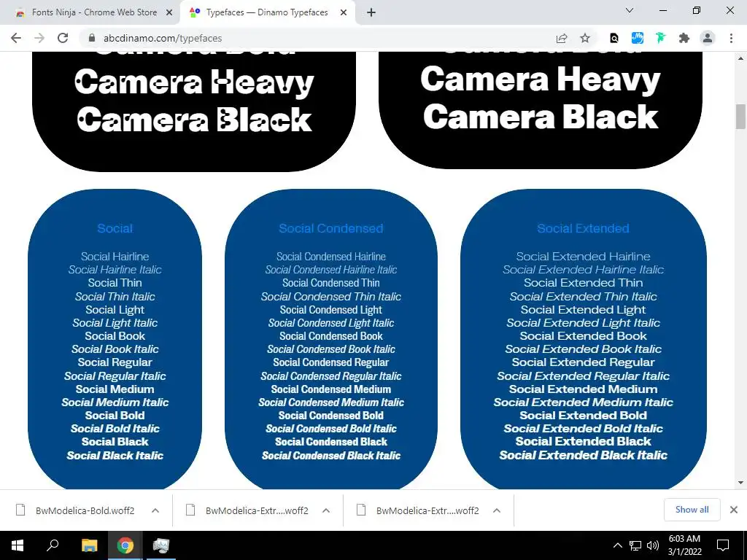
Task: Open the blue wave extension icon
Action: pos(638,38)
